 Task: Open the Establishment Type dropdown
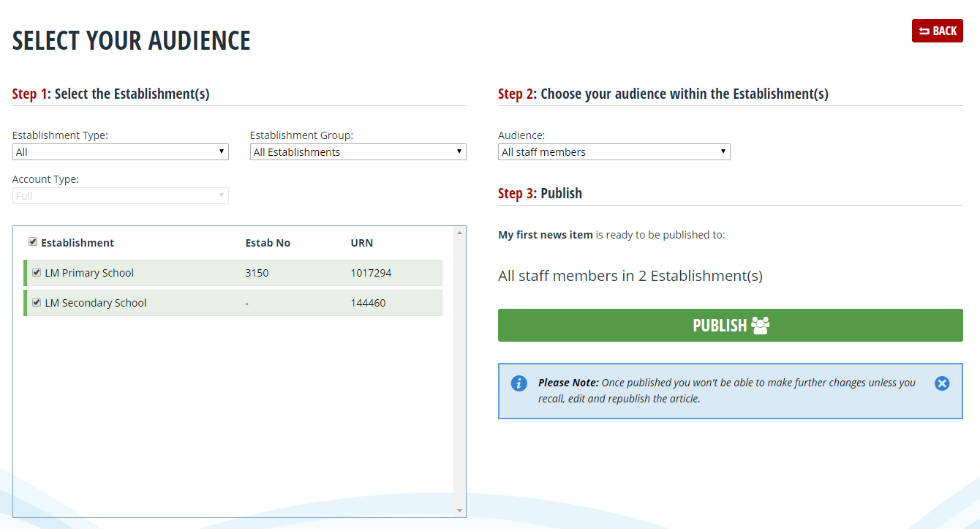click(x=121, y=151)
